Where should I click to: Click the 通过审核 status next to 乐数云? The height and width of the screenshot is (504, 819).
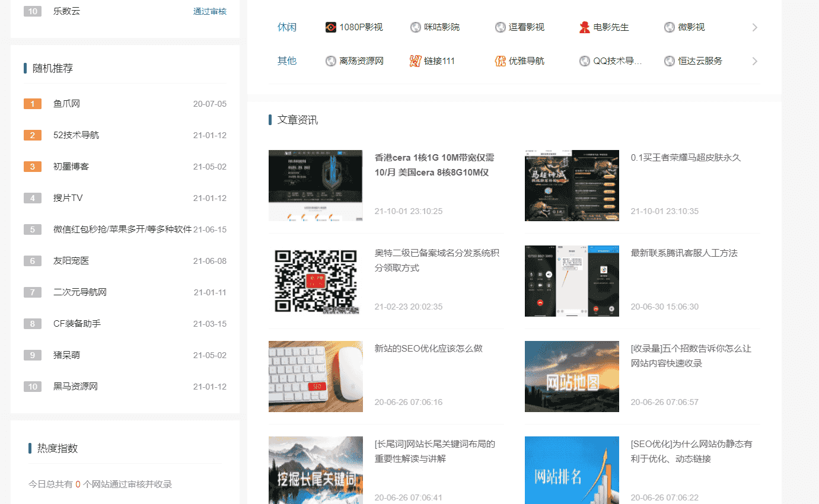(x=210, y=11)
